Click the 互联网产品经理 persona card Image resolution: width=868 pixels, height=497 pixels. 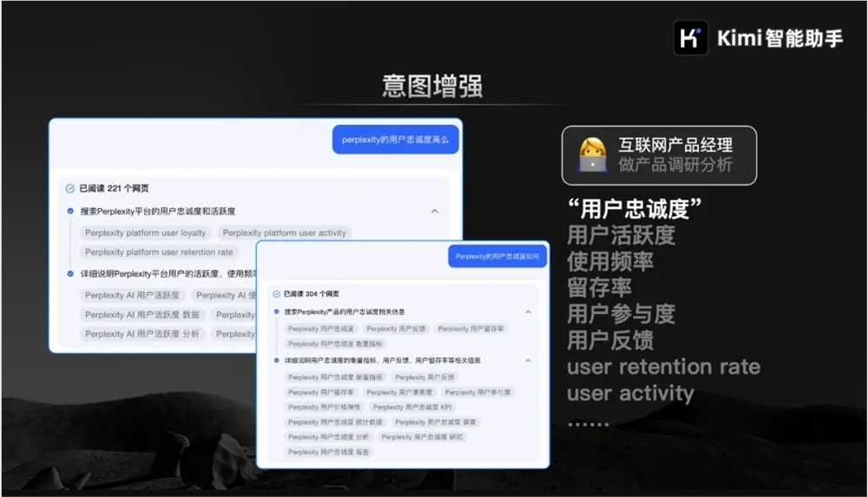(659, 155)
